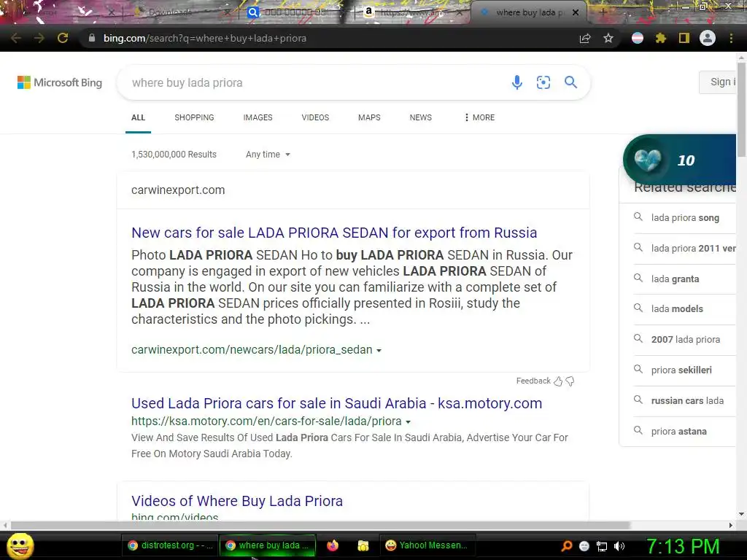747x560 pixels.
Task: Switch to the IMAGES tab
Action: 258,117
